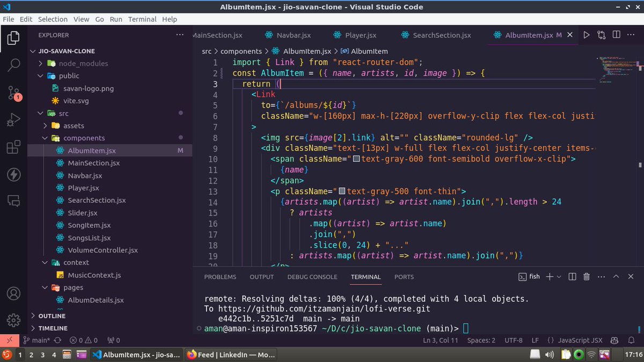Screen dimensions: 644x362
Task: Add a new terminal with plus icon
Action: 550,277
